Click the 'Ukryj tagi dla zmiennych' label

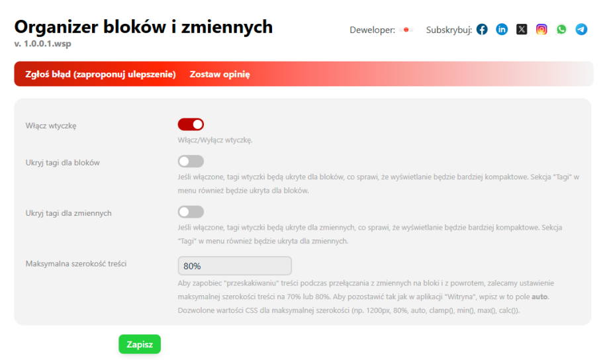[x=68, y=213]
